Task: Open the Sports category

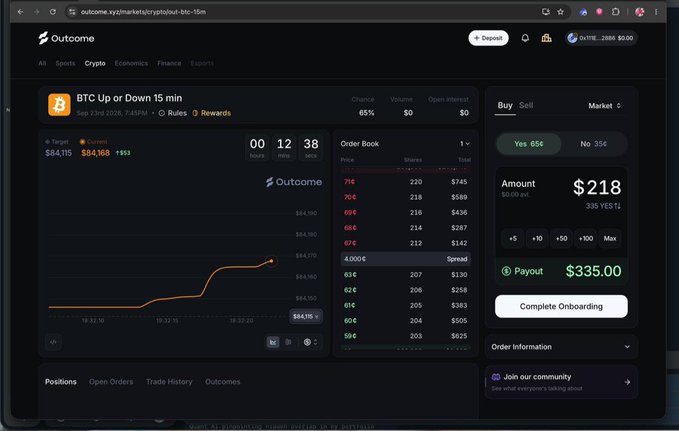Action: coord(65,63)
